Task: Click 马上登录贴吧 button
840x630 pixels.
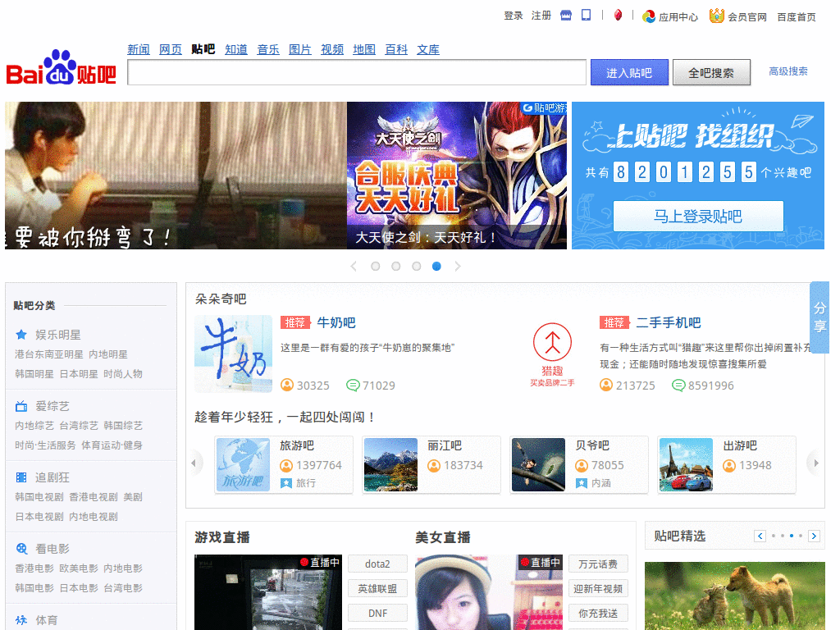Action: coord(698,217)
